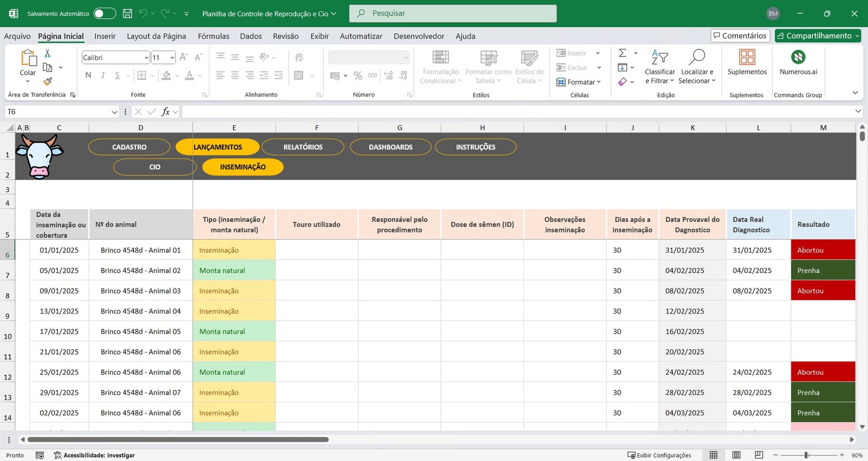Click the Format Painter brush icon
868x461 pixels.
48,81
